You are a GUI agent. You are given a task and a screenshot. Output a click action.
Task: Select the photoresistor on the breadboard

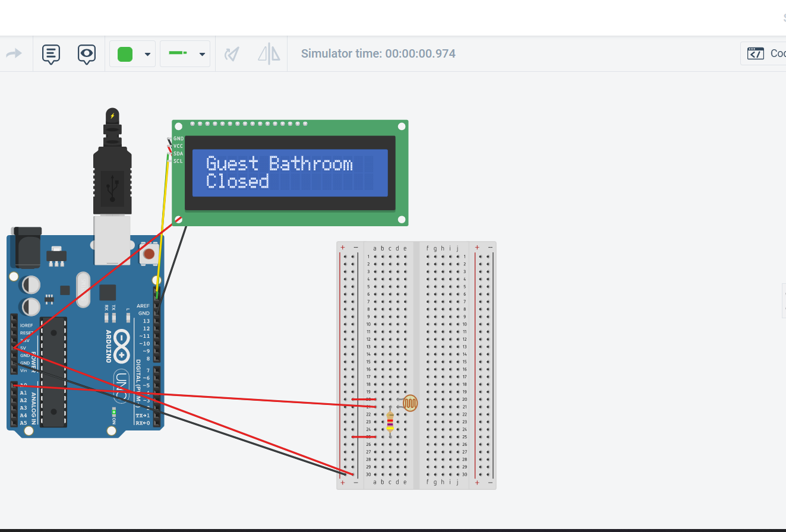click(x=410, y=403)
